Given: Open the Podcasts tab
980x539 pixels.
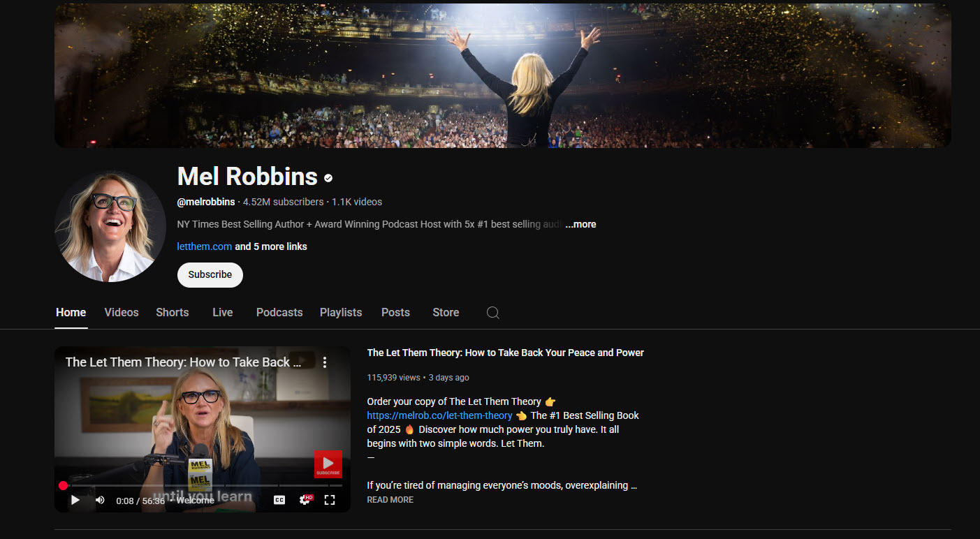Looking at the screenshot, I should point(279,312).
